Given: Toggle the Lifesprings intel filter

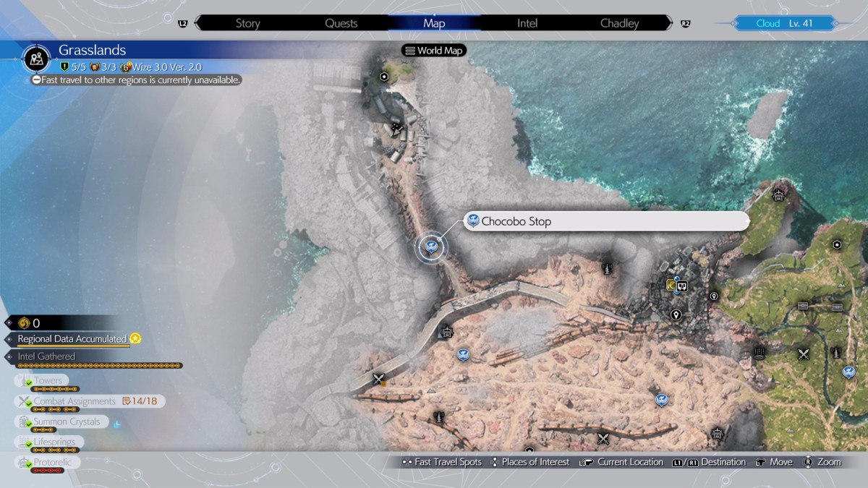Looking at the screenshot, I should coord(48,442).
